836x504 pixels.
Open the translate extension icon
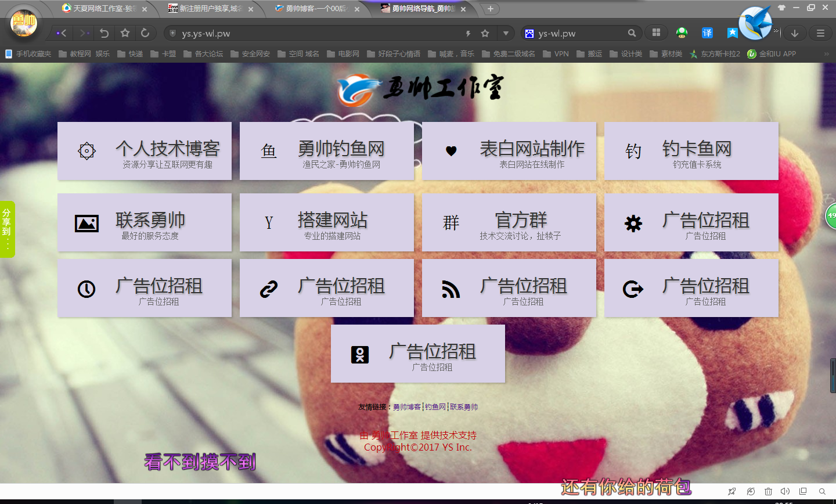[x=707, y=33]
